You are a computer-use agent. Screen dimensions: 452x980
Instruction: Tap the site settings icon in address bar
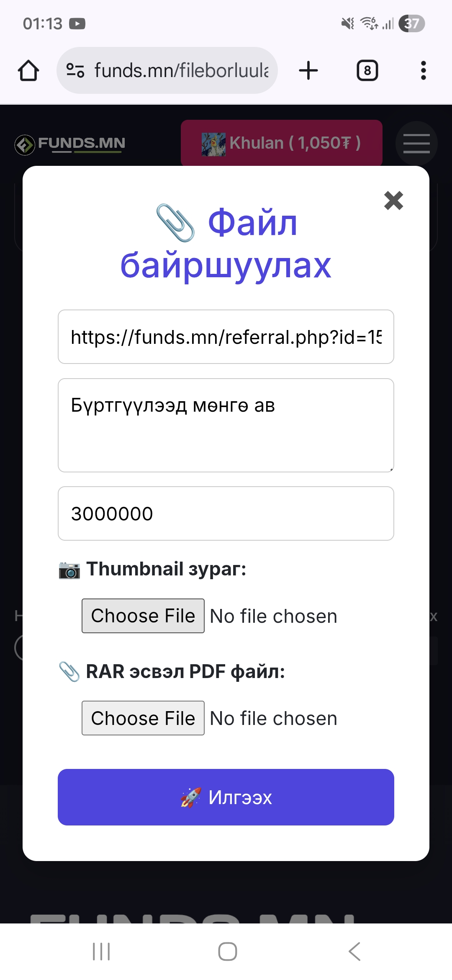76,70
